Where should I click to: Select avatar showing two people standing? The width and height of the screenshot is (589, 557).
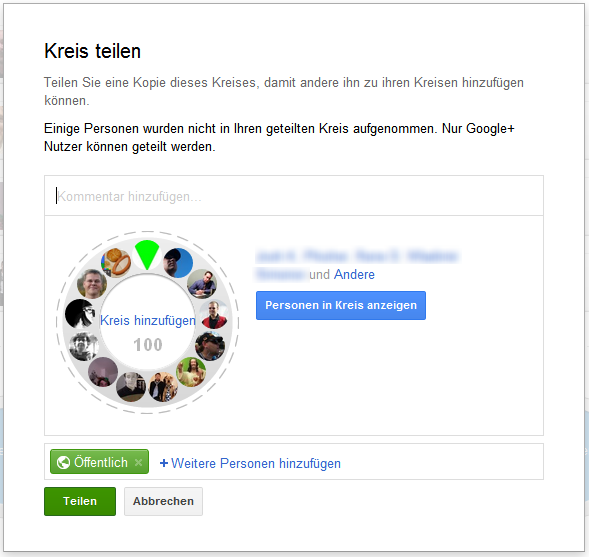163,387
